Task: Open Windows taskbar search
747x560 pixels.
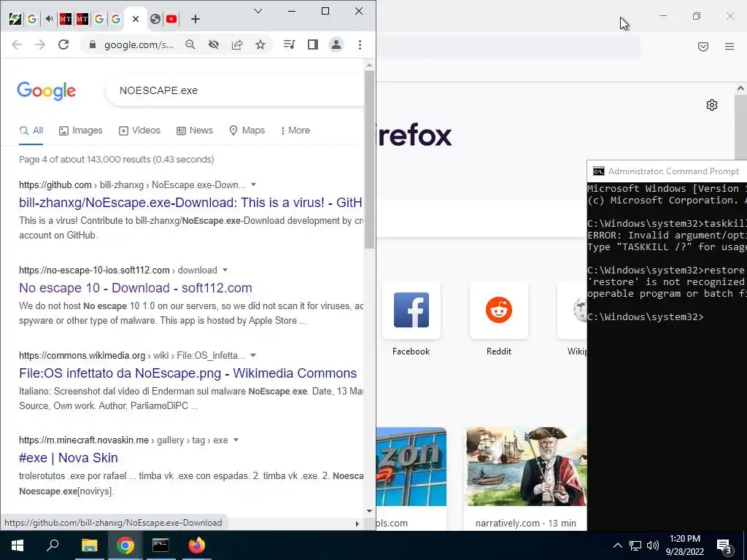Action: (53, 545)
